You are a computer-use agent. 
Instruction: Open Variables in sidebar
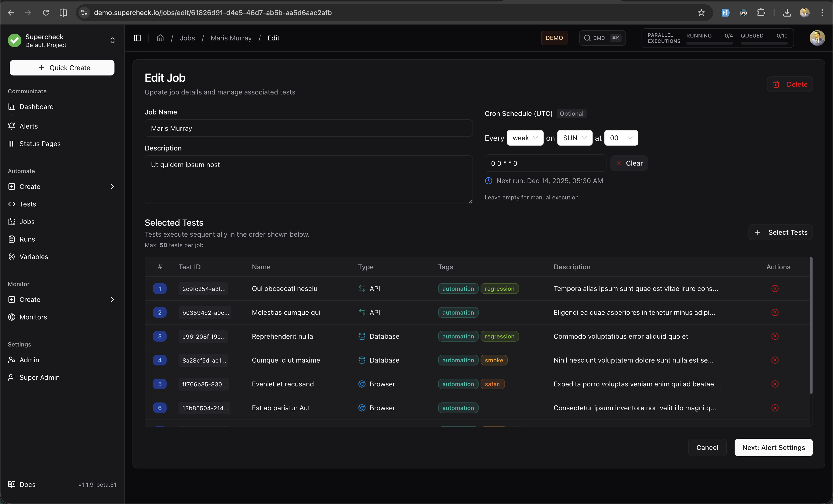pyautogui.click(x=33, y=257)
